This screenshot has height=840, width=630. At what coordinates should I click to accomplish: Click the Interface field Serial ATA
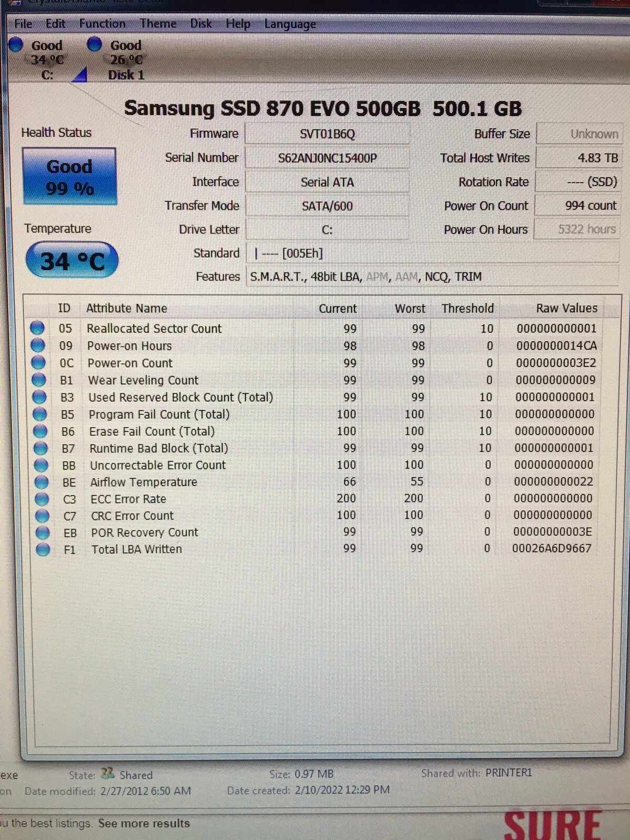click(x=327, y=182)
